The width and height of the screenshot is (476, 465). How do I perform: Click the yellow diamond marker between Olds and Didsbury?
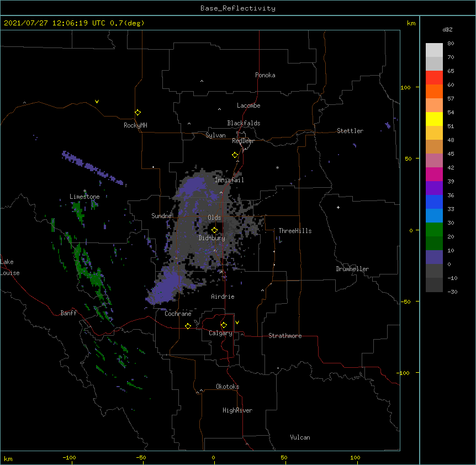215,230
